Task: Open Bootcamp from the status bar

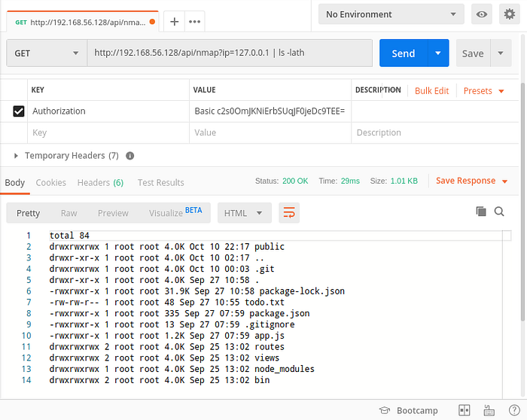Action: coord(410,410)
